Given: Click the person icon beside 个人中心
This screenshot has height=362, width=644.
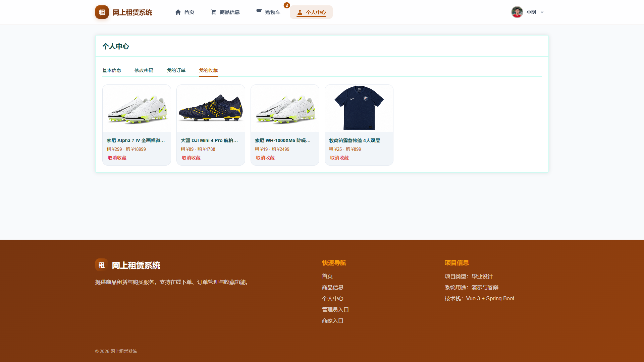Looking at the screenshot, I should point(300,12).
